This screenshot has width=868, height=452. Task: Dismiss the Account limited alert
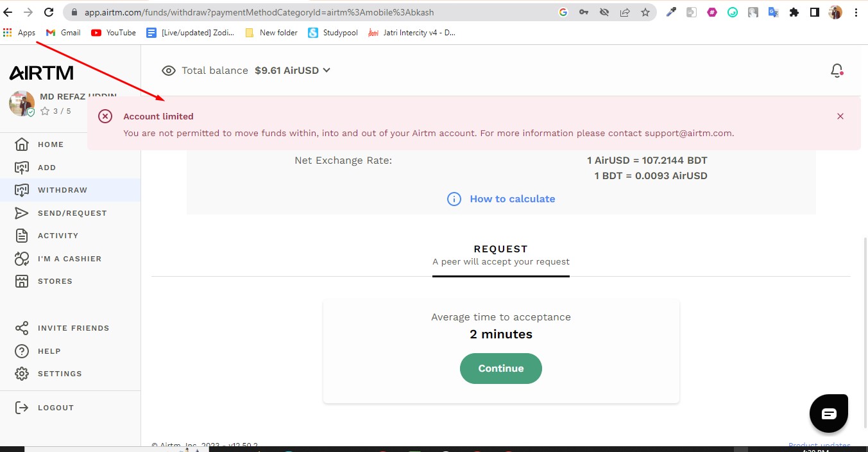(x=840, y=116)
